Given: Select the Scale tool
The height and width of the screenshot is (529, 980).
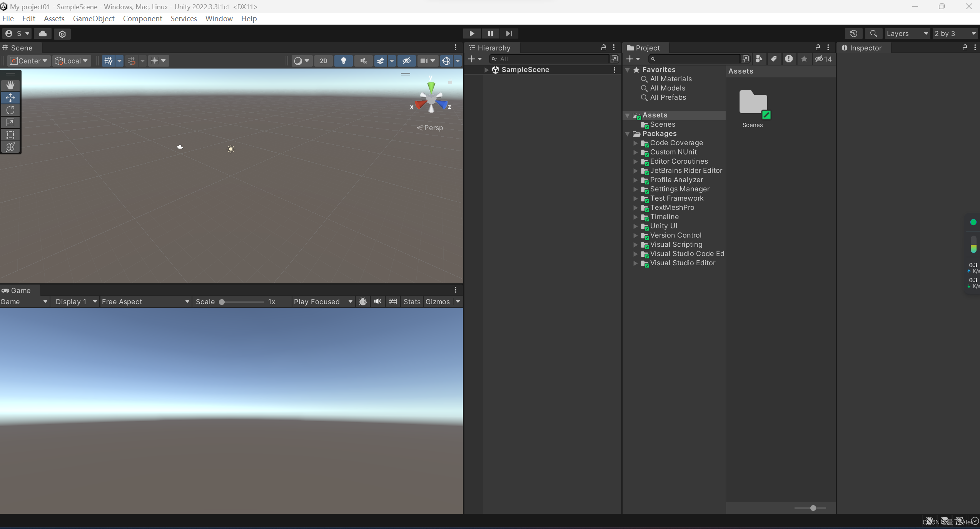Looking at the screenshot, I should coord(10,122).
